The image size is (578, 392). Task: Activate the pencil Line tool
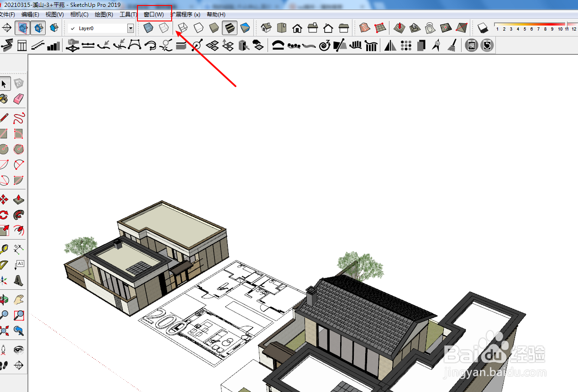tap(4, 118)
